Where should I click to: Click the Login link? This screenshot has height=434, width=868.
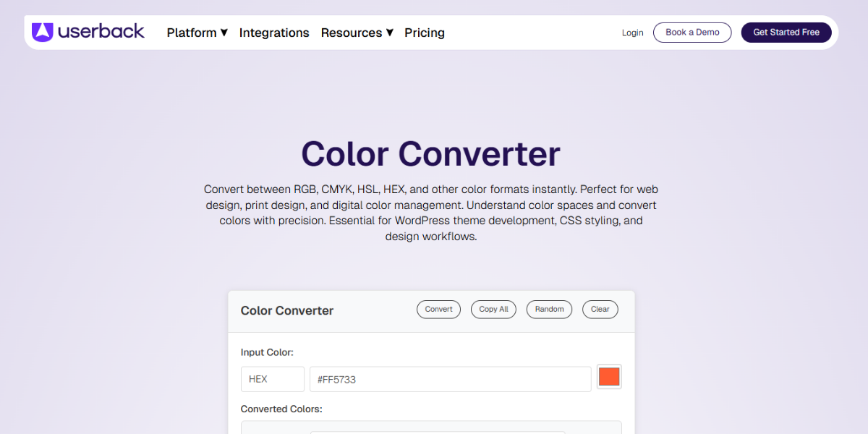pyautogui.click(x=632, y=33)
